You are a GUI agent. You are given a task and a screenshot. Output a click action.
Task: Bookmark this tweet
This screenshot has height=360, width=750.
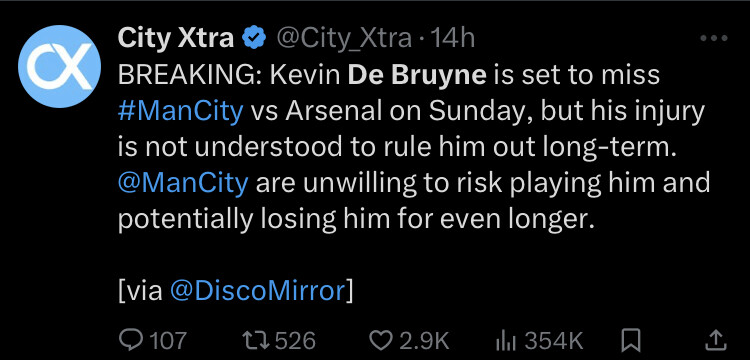630,341
